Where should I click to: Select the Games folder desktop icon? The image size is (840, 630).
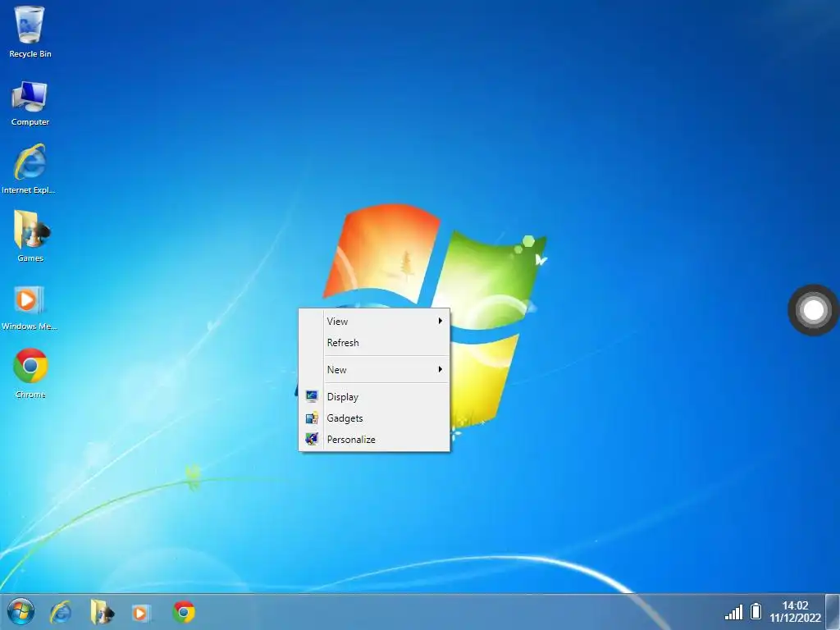tap(30, 237)
